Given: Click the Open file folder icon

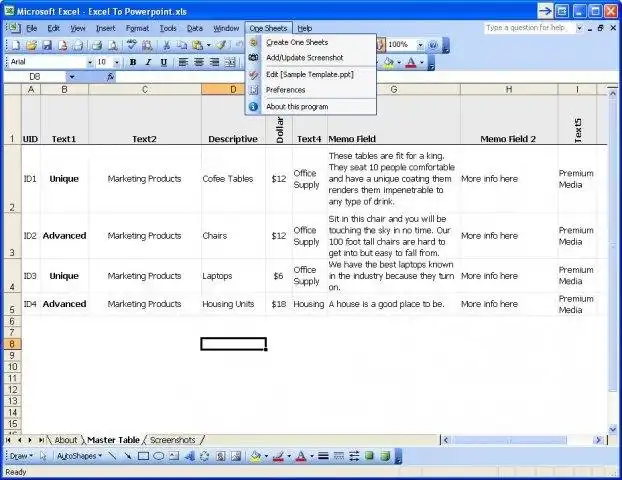Looking at the screenshot, I should 31,45.
